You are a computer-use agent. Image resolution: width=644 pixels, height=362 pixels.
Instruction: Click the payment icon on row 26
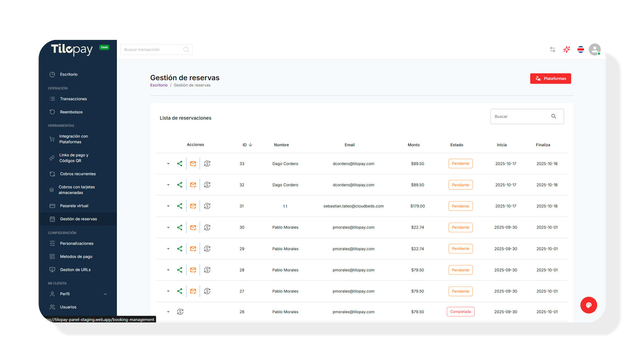[x=180, y=312]
